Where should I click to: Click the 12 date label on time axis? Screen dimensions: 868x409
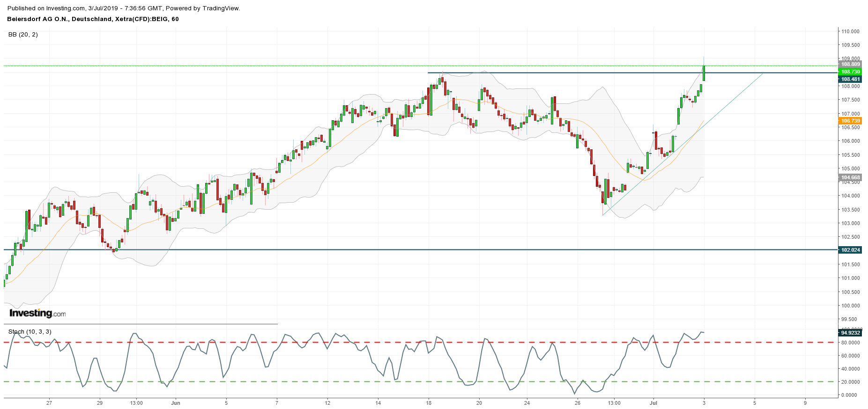(327, 402)
